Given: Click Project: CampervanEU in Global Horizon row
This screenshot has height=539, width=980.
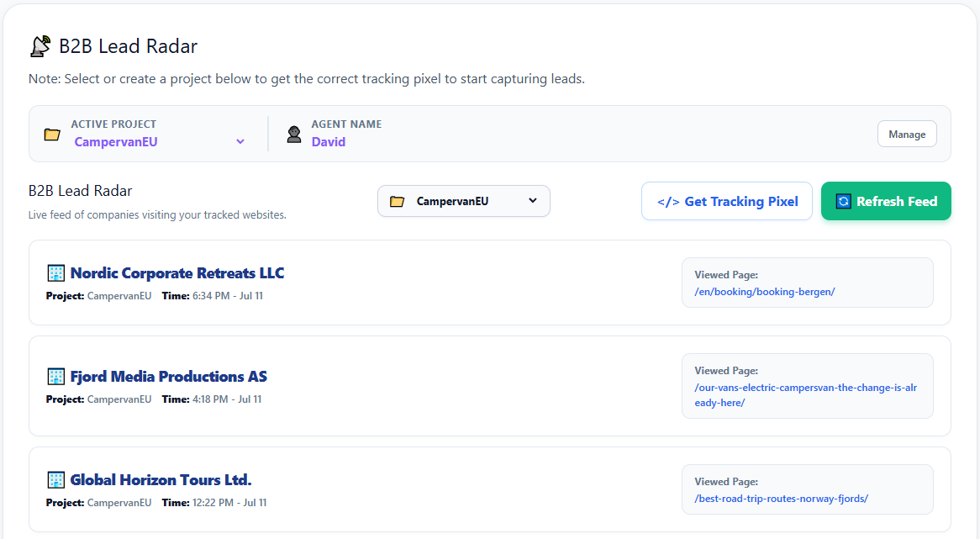Looking at the screenshot, I should tap(98, 503).
